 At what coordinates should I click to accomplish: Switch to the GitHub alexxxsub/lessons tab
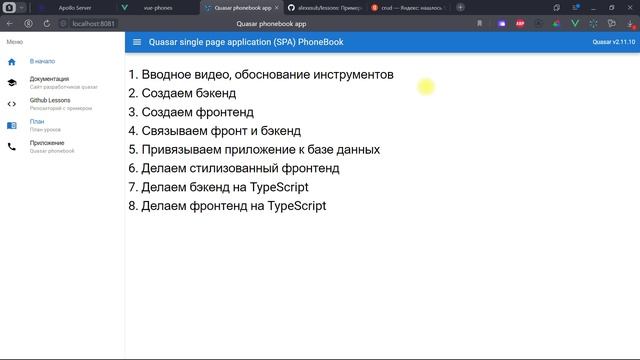(325, 7)
